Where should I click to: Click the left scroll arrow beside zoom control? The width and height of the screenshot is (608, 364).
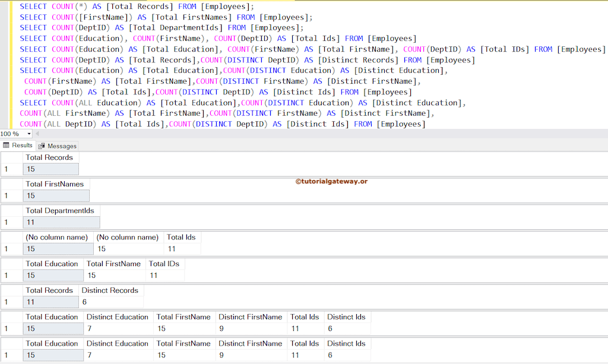pyautogui.click(x=37, y=134)
